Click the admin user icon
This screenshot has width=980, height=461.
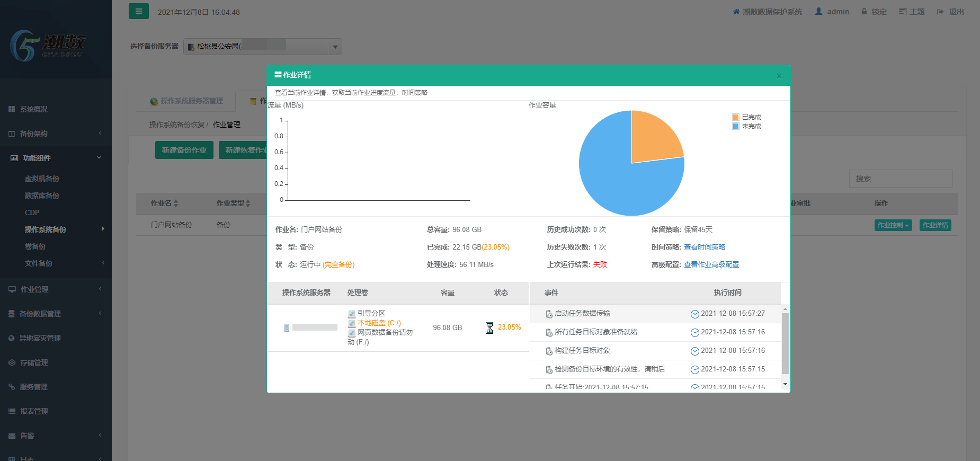point(818,11)
